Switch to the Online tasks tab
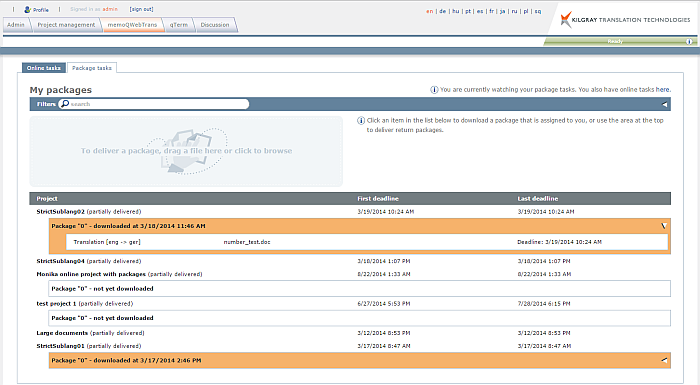Screen dimensions: 700x385 pos(44,68)
